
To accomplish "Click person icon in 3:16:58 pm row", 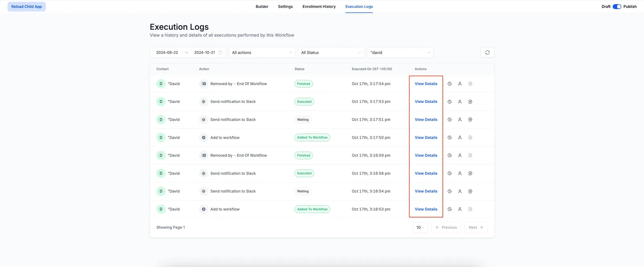I will [460, 173].
